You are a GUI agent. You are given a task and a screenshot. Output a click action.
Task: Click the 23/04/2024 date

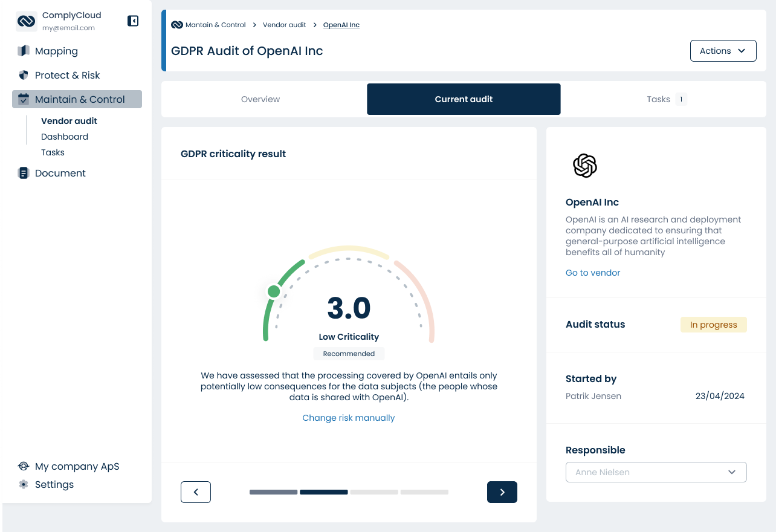[x=720, y=396]
